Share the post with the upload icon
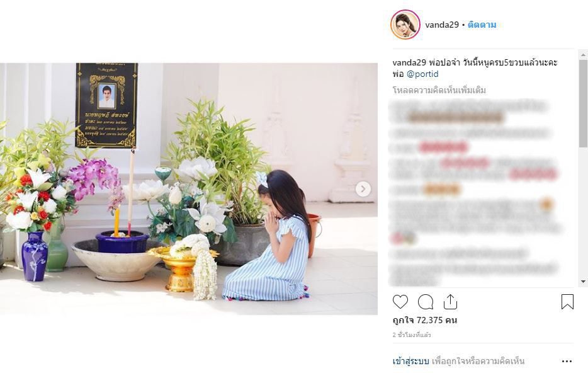This screenshot has height=378, width=588. [450, 302]
